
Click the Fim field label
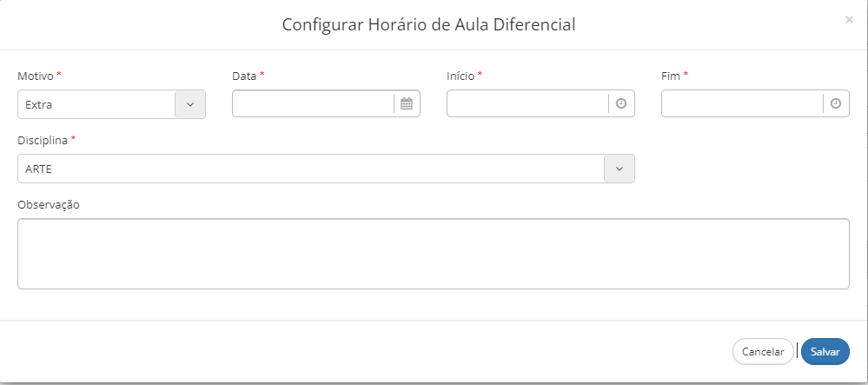671,76
